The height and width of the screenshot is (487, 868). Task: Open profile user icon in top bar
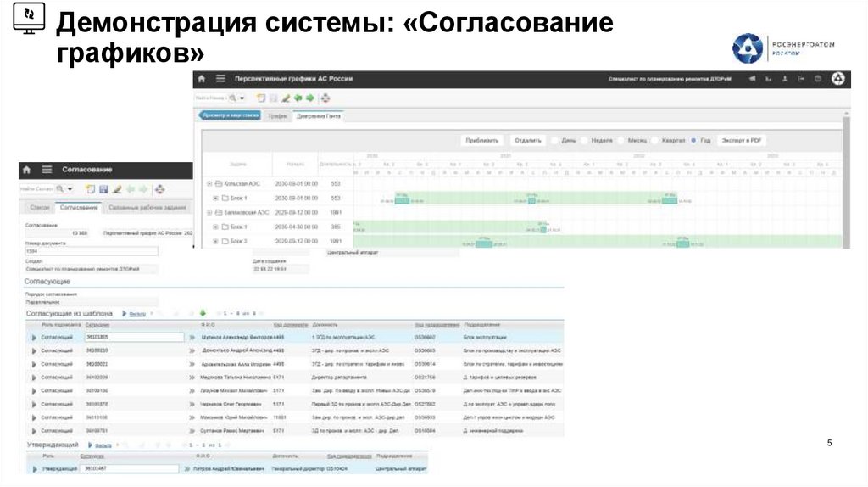point(784,79)
